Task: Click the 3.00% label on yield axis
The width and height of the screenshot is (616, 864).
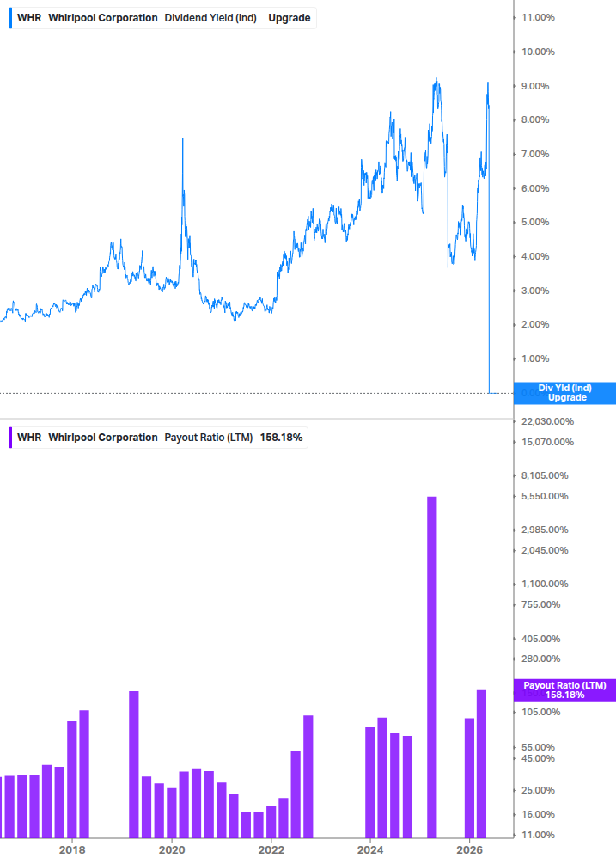Action: tap(535, 291)
